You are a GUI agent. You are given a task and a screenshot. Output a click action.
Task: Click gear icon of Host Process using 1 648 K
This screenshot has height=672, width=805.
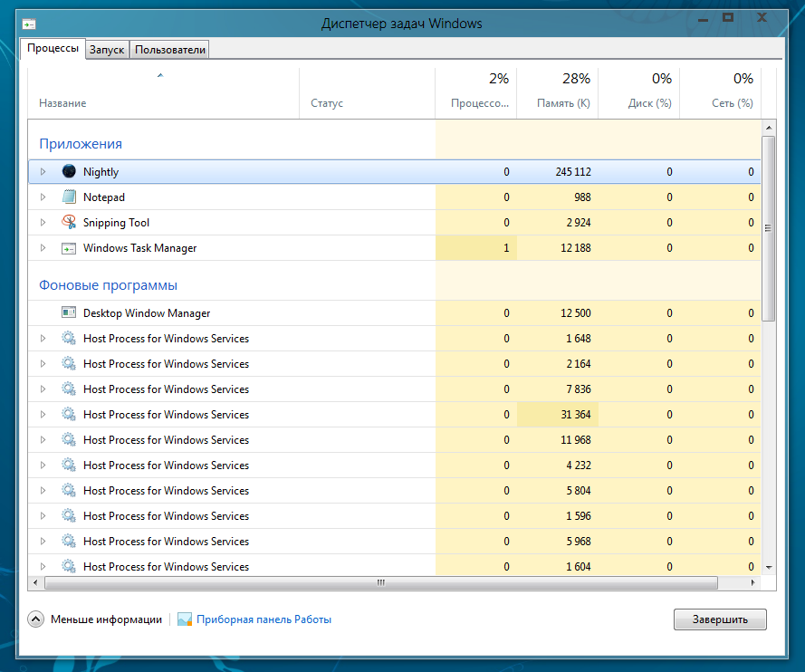coord(69,339)
